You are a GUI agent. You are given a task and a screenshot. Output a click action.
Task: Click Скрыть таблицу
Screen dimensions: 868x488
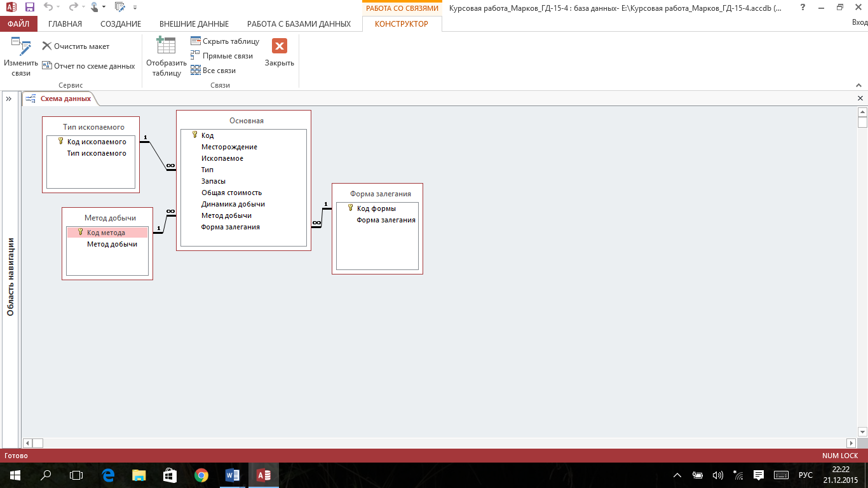coord(225,41)
